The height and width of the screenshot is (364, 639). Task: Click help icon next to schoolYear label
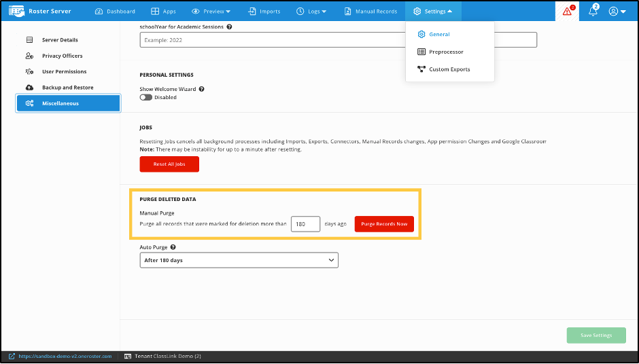tap(229, 27)
